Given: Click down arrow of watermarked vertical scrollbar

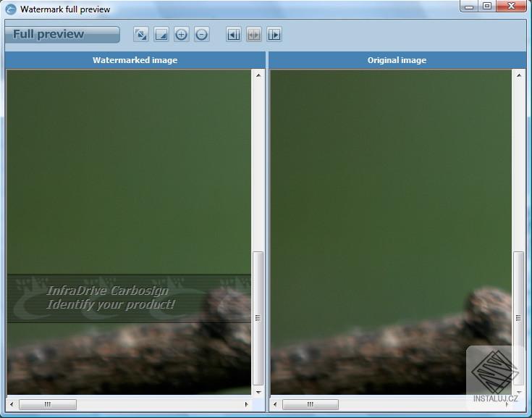Looking at the screenshot, I should point(258,392).
